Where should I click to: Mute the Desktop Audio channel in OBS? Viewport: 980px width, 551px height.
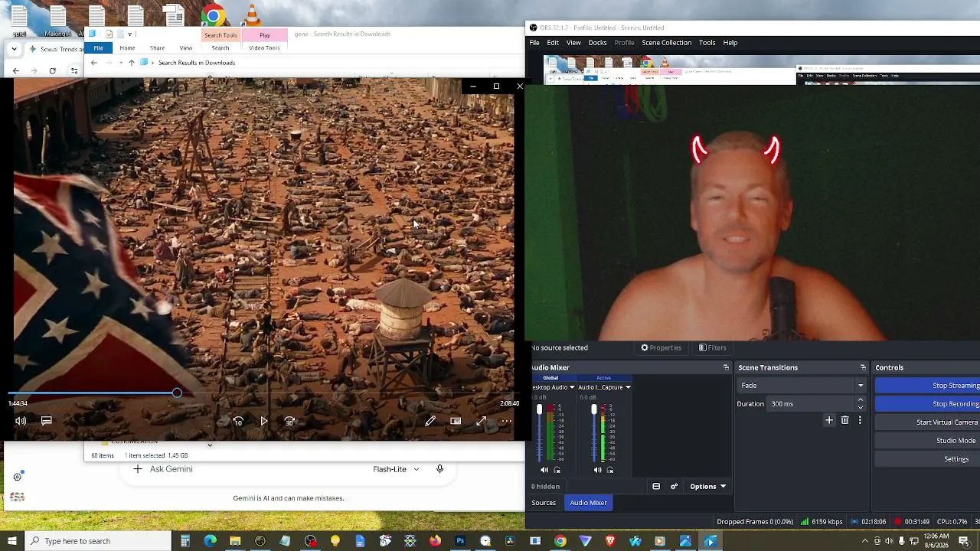[x=544, y=470]
